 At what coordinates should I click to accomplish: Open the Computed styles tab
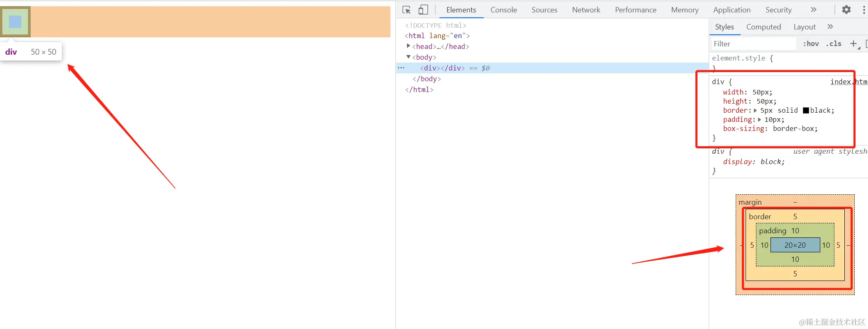click(x=763, y=27)
